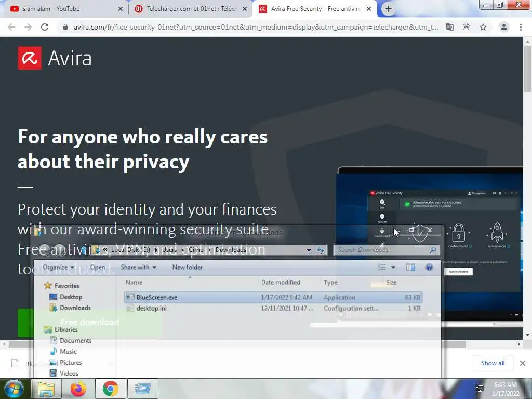Open Chrome three-dot menu

pyautogui.click(x=521, y=27)
